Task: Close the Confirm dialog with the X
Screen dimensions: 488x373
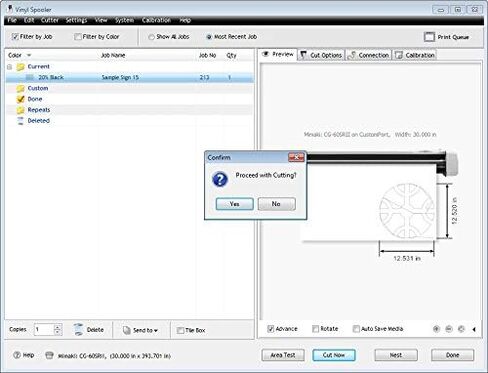Action: click(296, 157)
